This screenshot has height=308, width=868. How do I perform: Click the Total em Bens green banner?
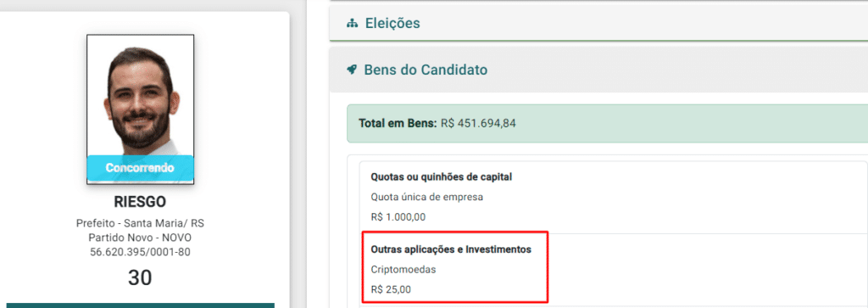607,123
